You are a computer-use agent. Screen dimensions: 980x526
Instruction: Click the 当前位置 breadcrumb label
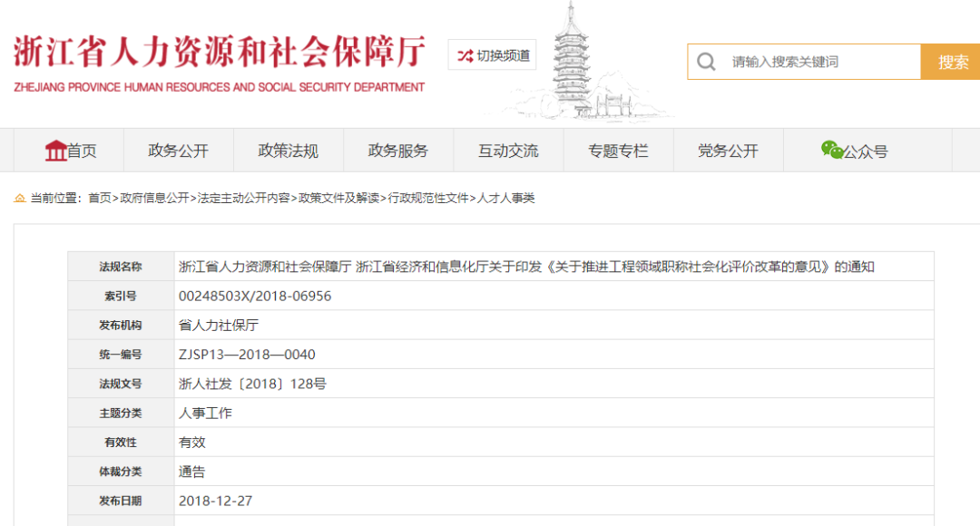coord(55,198)
